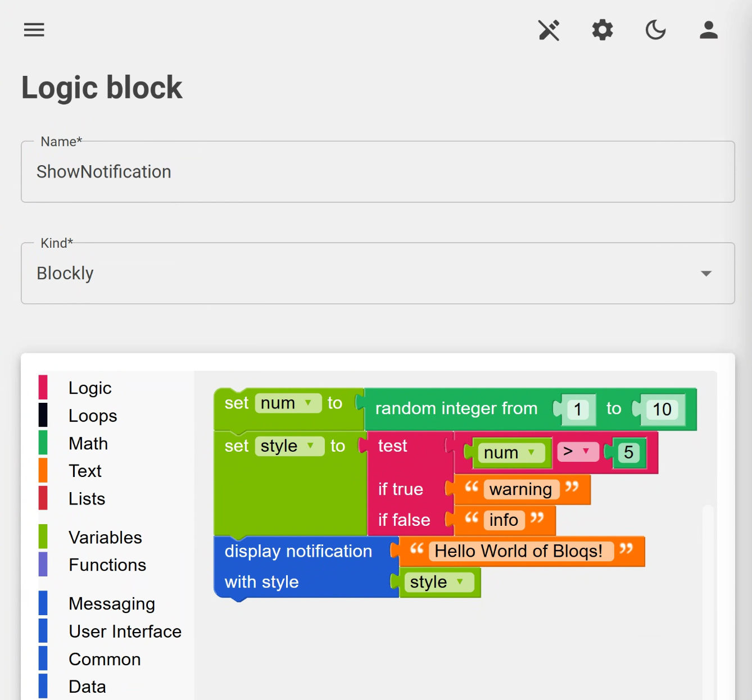Open num variable dropdown in set block
The image size is (752, 700).
[288, 403]
